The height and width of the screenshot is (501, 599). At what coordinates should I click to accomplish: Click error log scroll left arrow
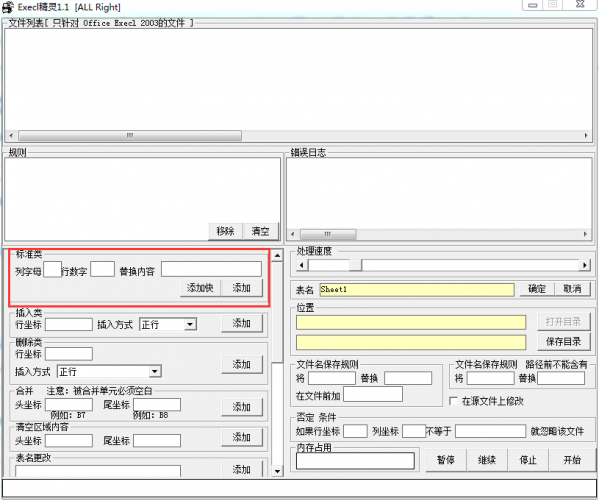(293, 234)
